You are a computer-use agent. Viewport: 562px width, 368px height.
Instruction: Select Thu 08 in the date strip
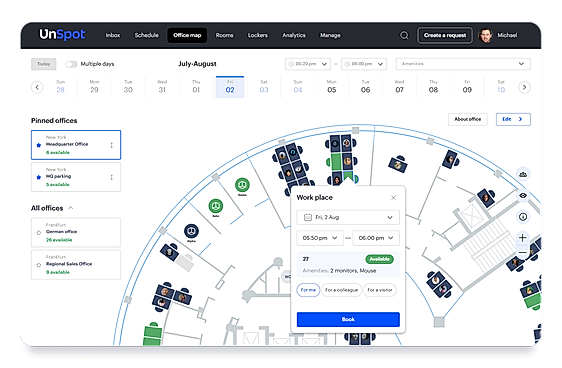[x=433, y=87]
